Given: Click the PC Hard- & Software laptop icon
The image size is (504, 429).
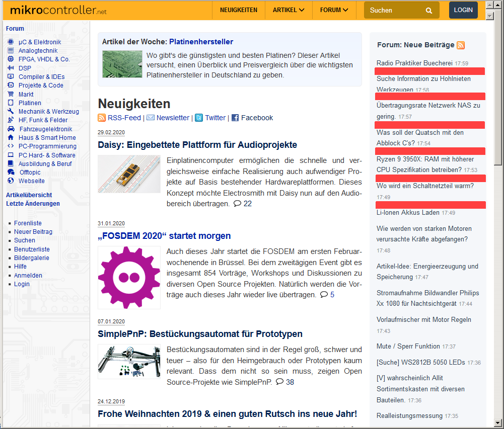Looking at the screenshot, I should click(x=11, y=155).
